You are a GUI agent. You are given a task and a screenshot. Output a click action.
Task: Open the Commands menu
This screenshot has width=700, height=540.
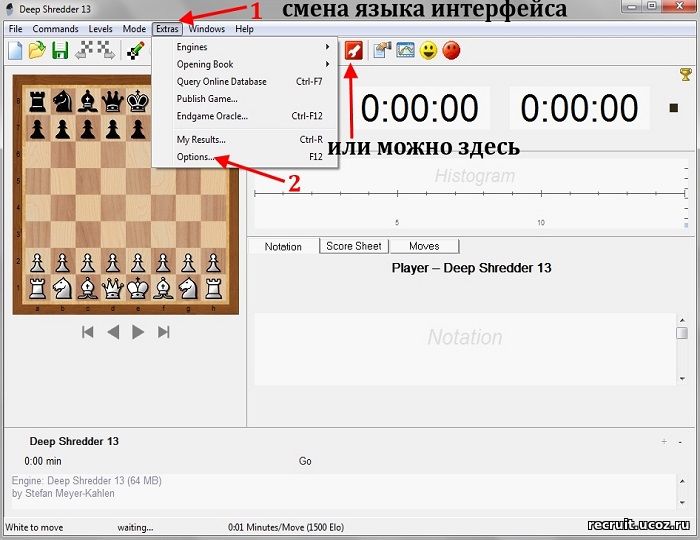tap(55, 29)
